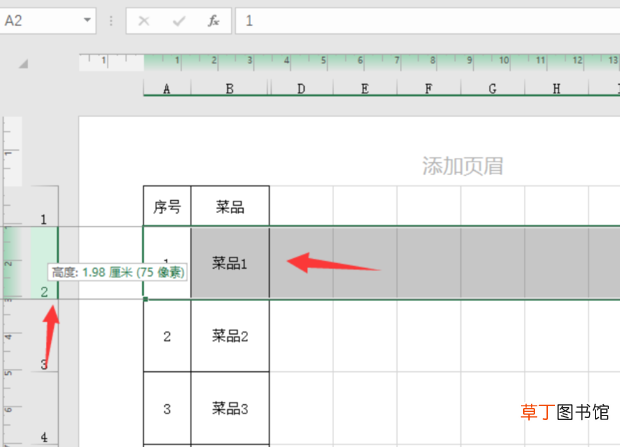620x447 pixels.
Task: Select column E header
Action: pyautogui.click(x=365, y=88)
